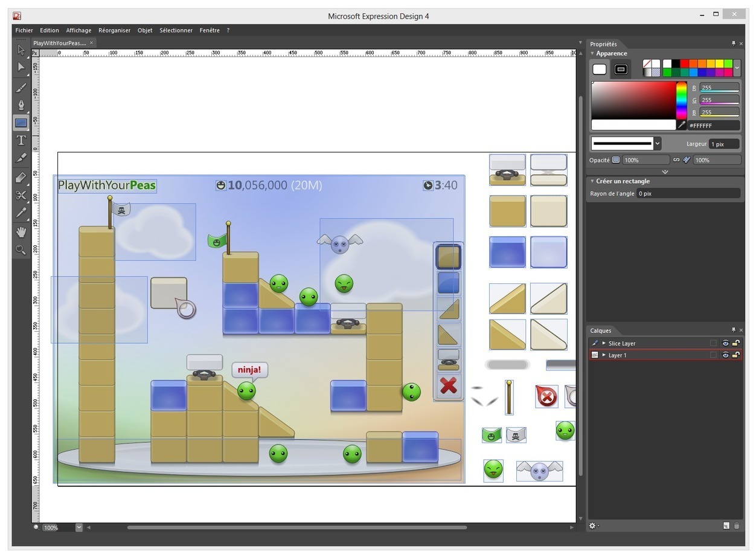Screen dimensions: 756x557
Task: Close the Calques panel
Action: click(741, 330)
